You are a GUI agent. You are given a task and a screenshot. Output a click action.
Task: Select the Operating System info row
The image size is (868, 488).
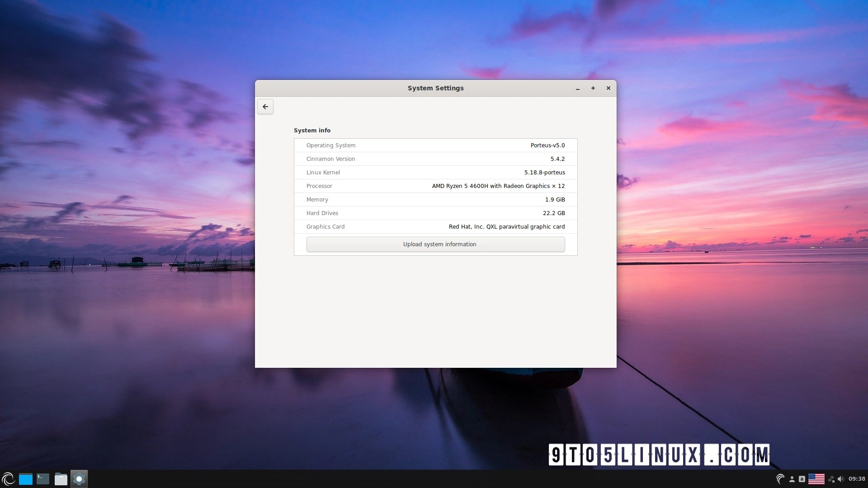pos(435,145)
